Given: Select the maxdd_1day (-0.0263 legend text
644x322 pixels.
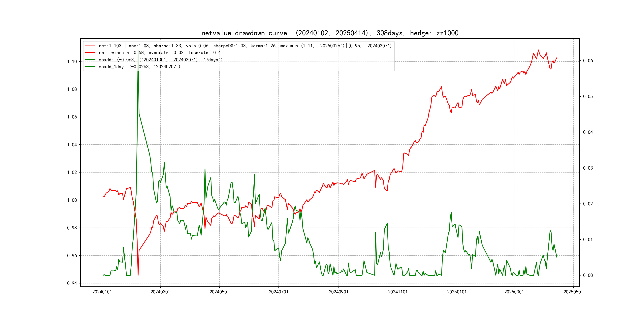Looking at the screenshot, I should [x=139, y=67].
